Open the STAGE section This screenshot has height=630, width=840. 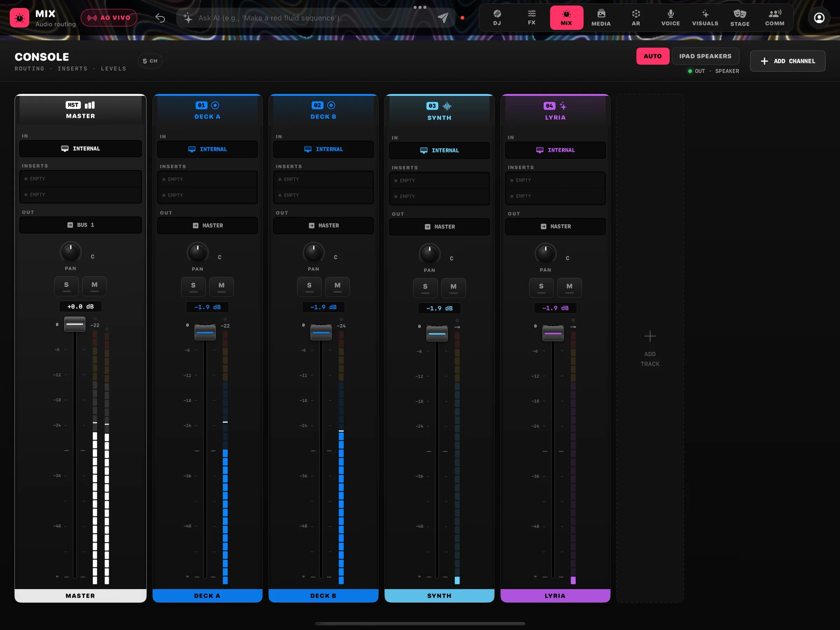[x=740, y=18]
